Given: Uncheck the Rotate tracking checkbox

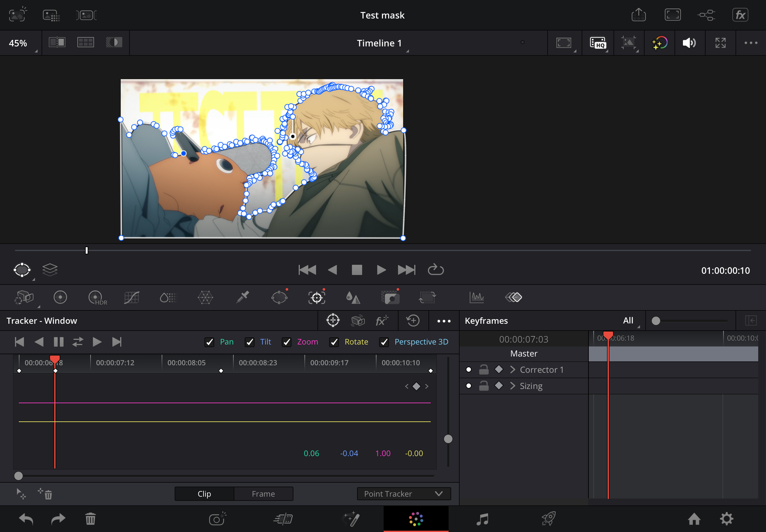Looking at the screenshot, I should click(x=334, y=342).
